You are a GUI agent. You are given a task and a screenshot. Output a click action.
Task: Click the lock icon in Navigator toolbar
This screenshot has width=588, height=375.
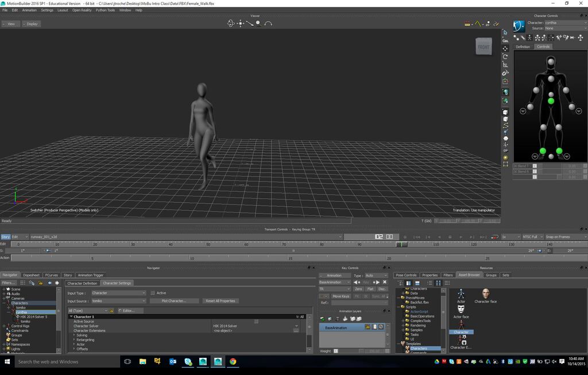(x=41, y=283)
